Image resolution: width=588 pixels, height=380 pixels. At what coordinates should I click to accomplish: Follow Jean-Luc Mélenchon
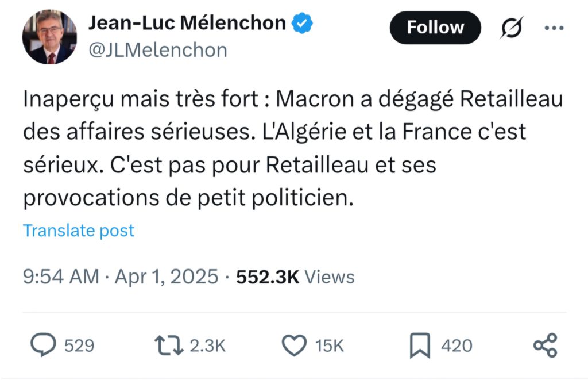click(x=435, y=28)
